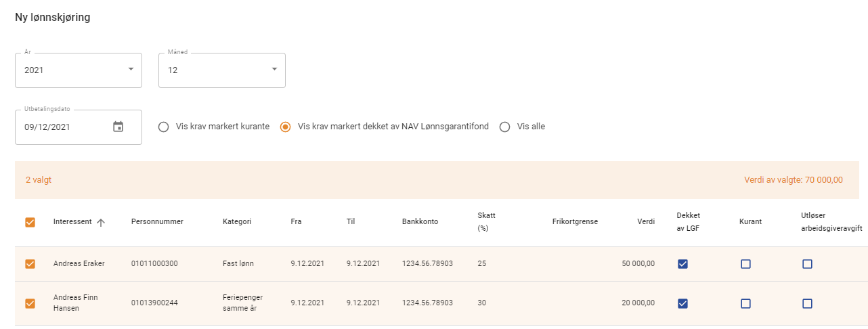Click the Kategori column header

pos(237,221)
